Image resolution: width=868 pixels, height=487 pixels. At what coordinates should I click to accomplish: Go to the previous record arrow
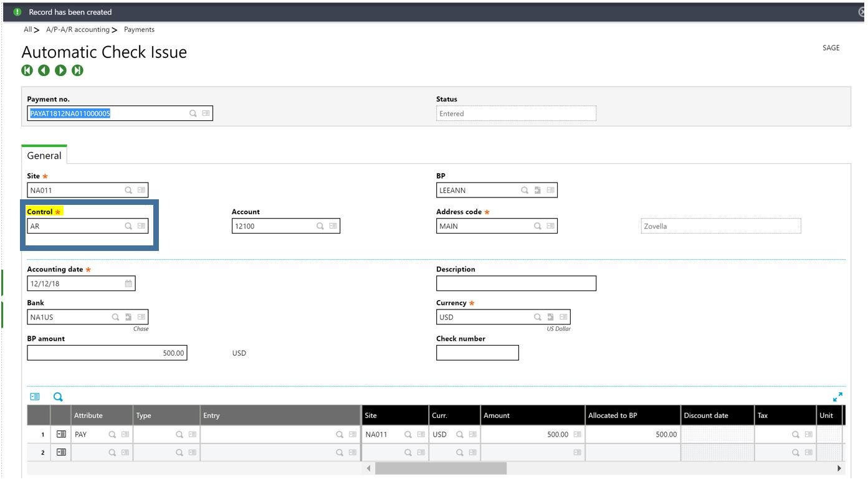[44, 70]
